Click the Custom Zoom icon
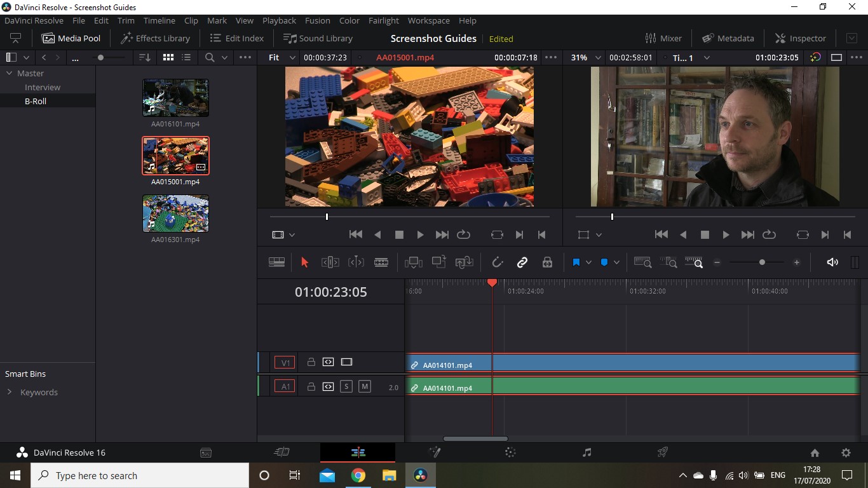 (x=694, y=262)
